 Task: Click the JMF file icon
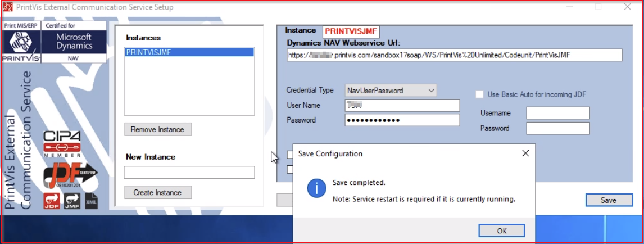pyautogui.click(x=71, y=200)
